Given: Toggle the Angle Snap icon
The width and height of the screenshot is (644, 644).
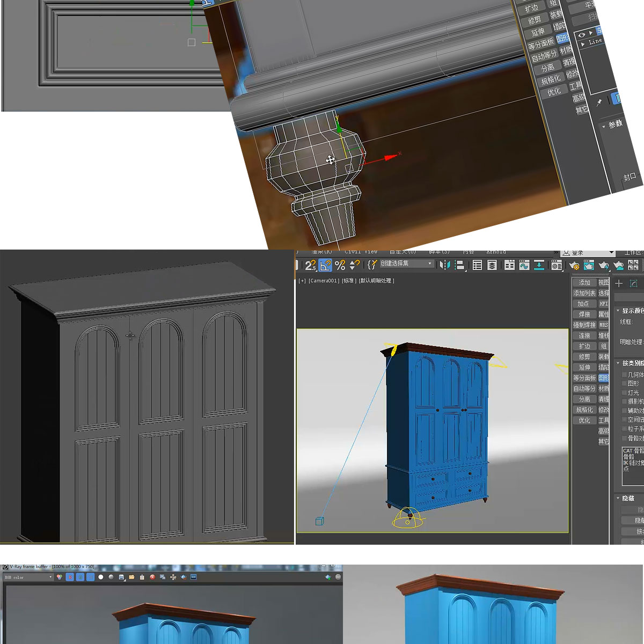Looking at the screenshot, I should (325, 265).
